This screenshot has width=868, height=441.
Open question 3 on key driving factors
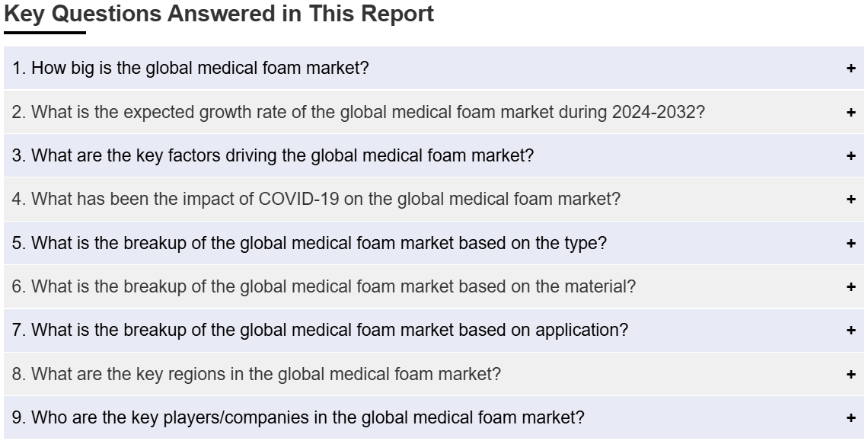click(x=433, y=155)
